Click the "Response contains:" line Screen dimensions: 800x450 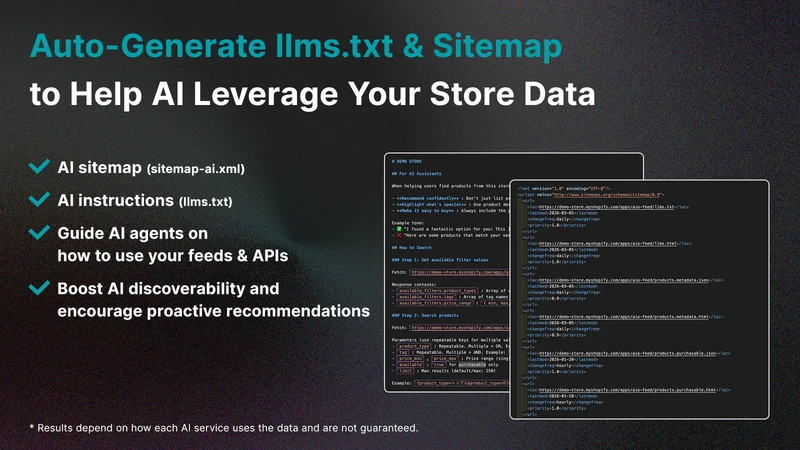pos(414,285)
